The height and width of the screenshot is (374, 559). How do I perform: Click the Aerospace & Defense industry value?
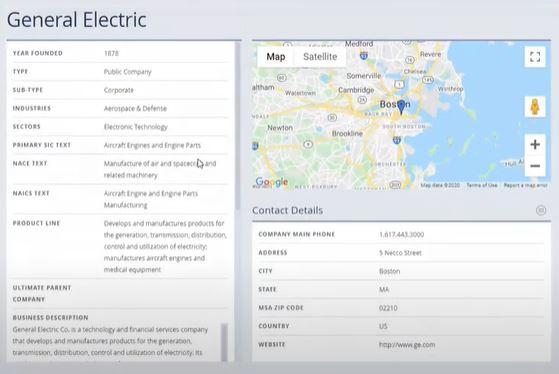pos(135,108)
